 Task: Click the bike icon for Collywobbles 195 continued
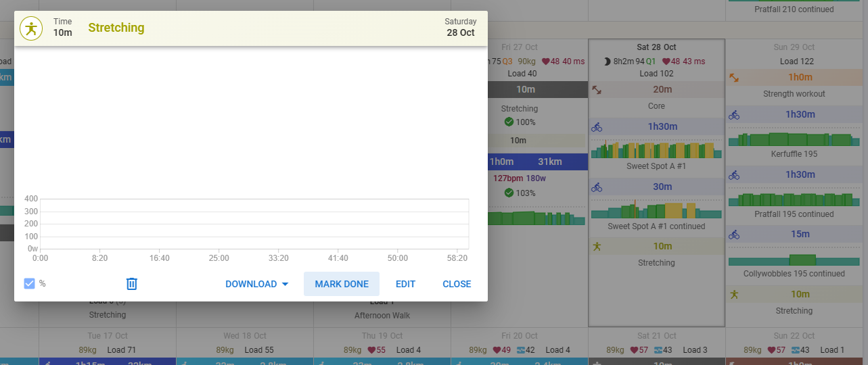(x=734, y=234)
